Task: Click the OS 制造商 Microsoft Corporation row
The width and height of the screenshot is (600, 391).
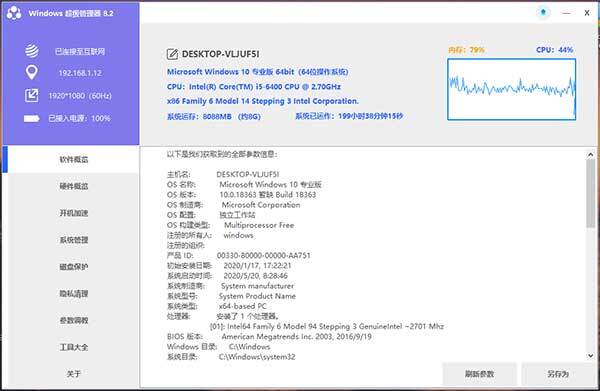Action: (233, 205)
